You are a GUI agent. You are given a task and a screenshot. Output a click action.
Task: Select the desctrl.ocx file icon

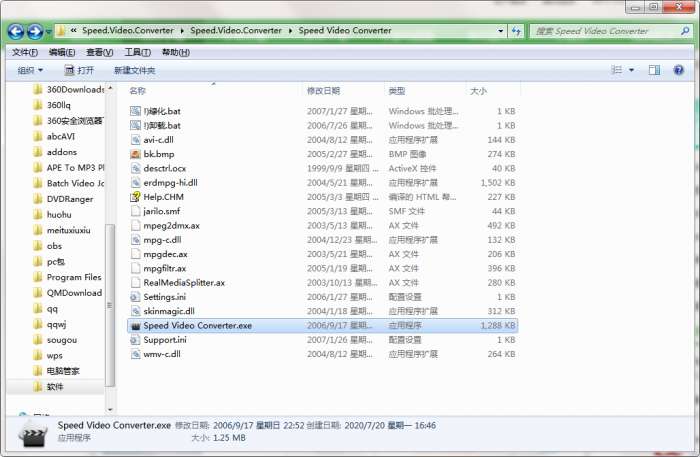click(135, 168)
